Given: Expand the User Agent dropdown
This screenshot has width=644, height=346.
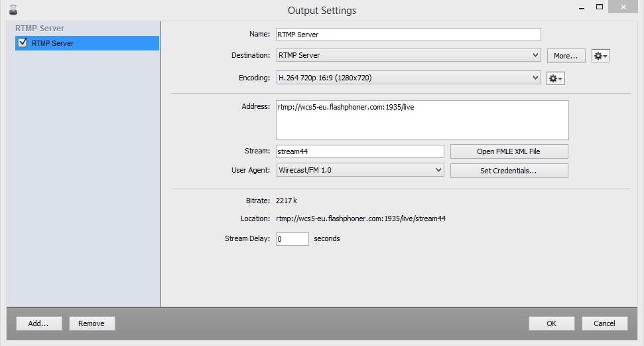Looking at the screenshot, I should [x=359, y=170].
